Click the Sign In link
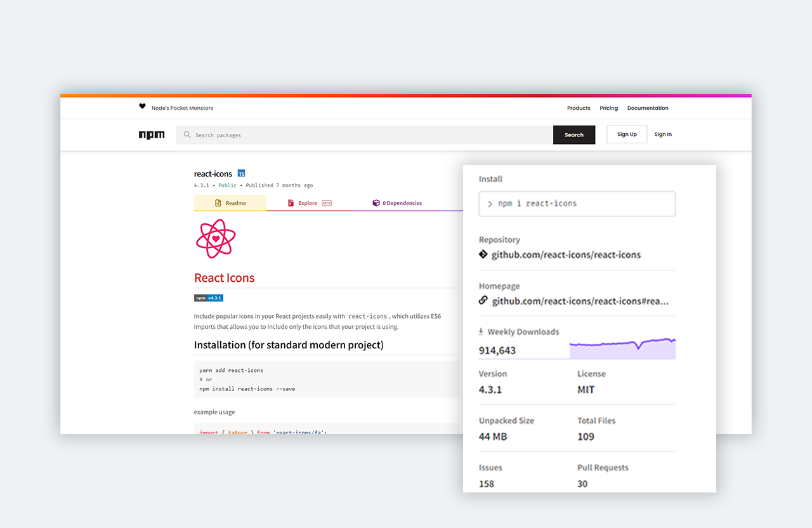Screen dimensions: 812x528 (663, 134)
